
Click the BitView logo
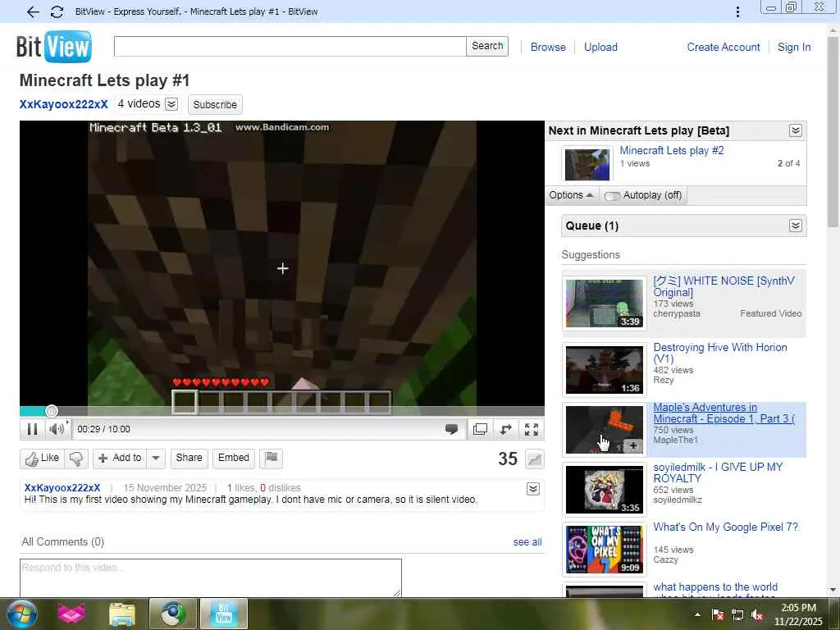[x=53, y=47]
